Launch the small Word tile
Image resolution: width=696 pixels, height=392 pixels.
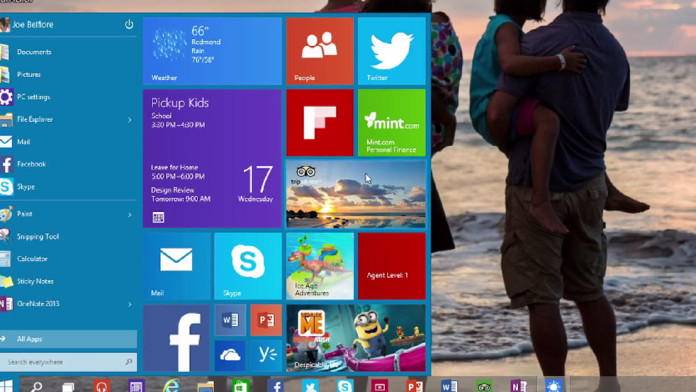click(x=230, y=320)
